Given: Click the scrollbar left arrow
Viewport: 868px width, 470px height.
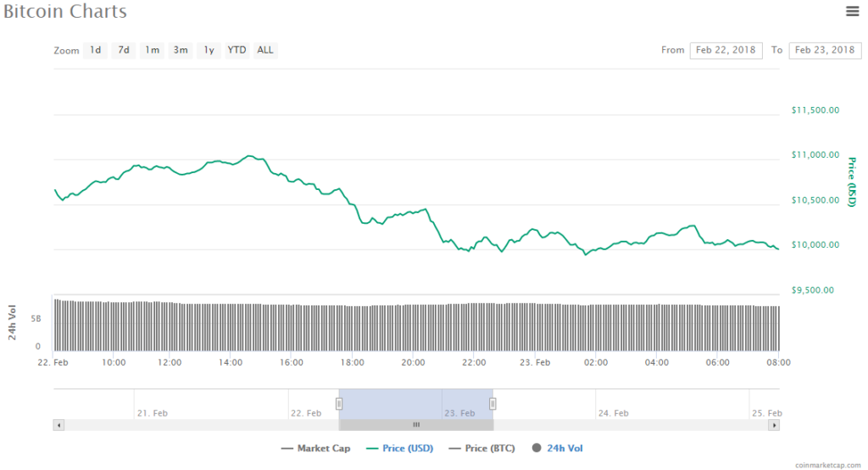Looking at the screenshot, I should click(58, 424).
